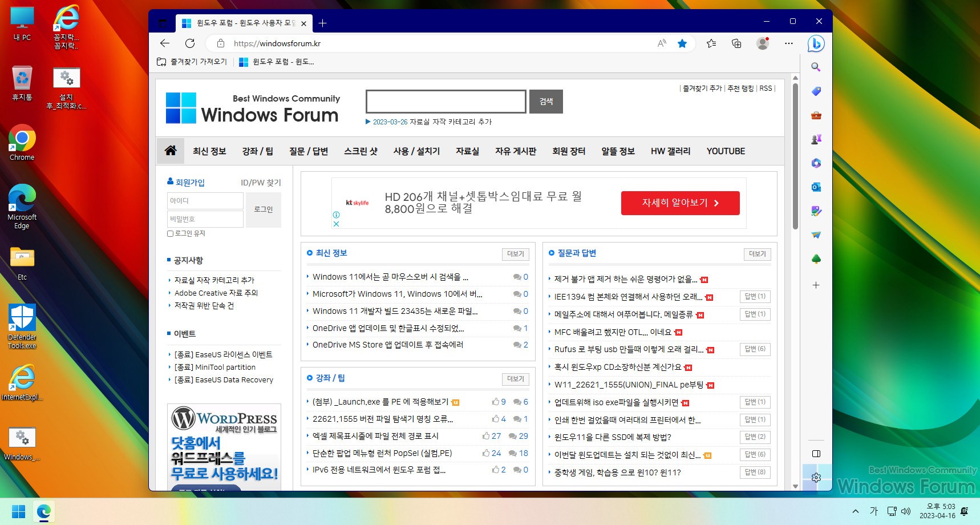Focus the forum search input box

446,101
